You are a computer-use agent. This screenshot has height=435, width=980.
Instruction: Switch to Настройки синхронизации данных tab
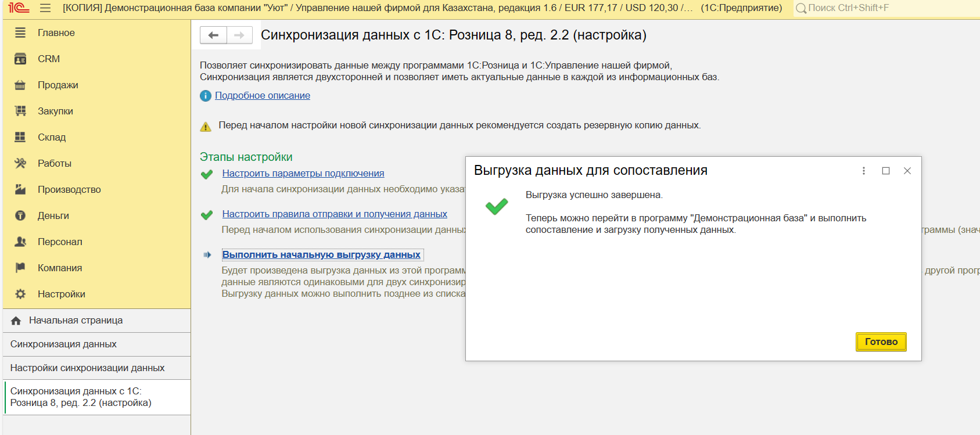(x=87, y=368)
